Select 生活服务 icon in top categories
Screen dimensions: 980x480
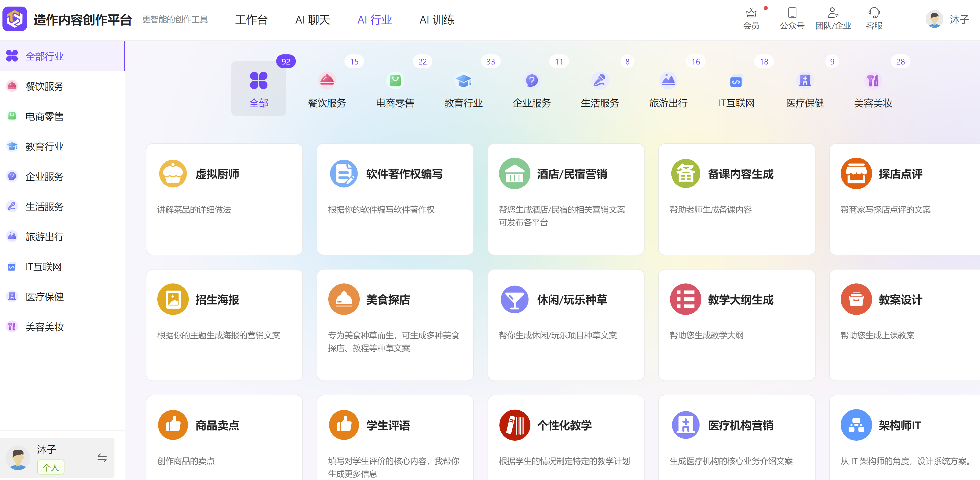[x=600, y=80]
